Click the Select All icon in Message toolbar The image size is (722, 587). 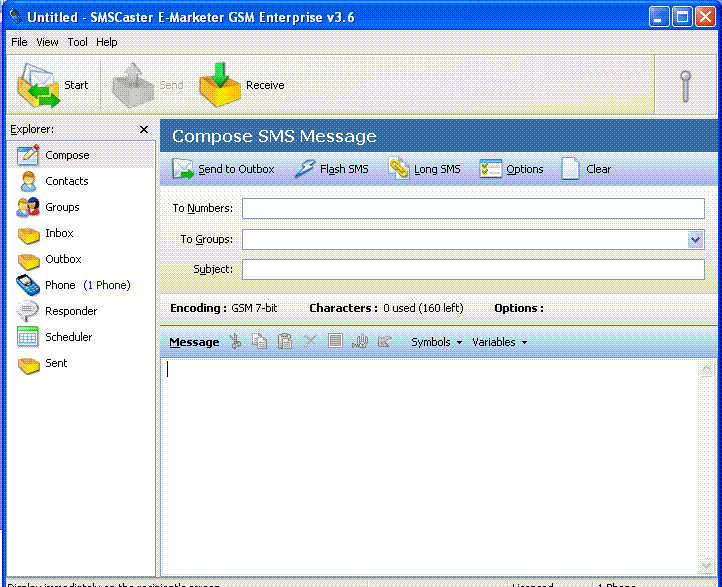point(335,341)
